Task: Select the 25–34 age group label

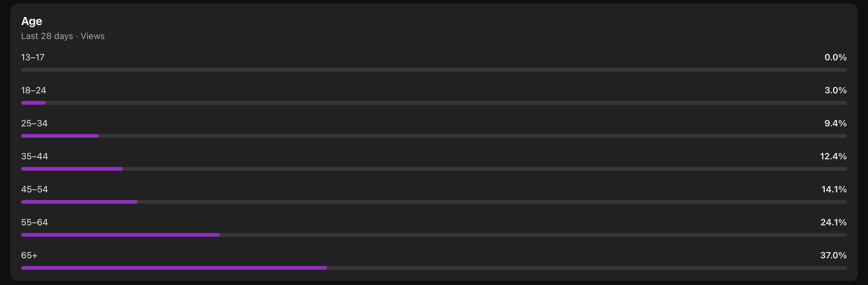Action: [x=34, y=123]
